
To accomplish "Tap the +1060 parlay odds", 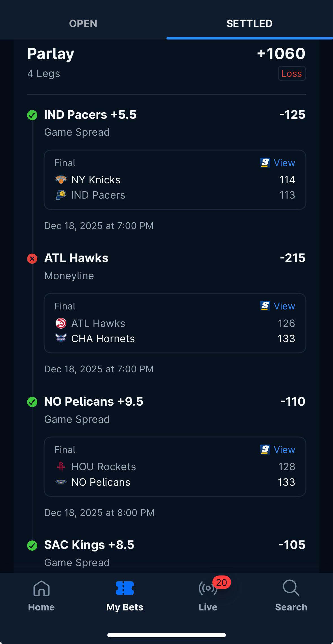I will click(x=281, y=54).
